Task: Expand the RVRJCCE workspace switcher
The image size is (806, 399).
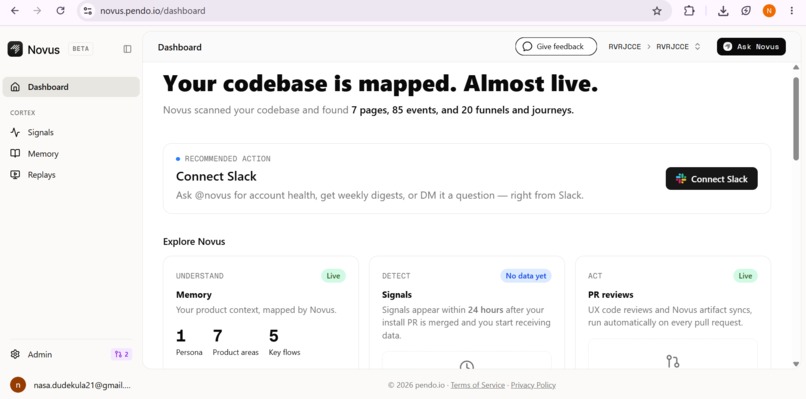Action: [679, 46]
